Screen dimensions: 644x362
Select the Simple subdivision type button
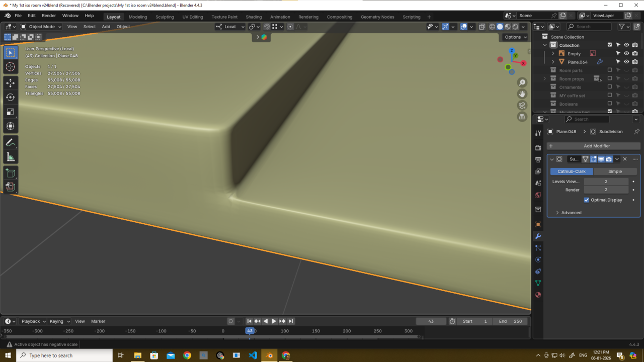tap(615, 171)
